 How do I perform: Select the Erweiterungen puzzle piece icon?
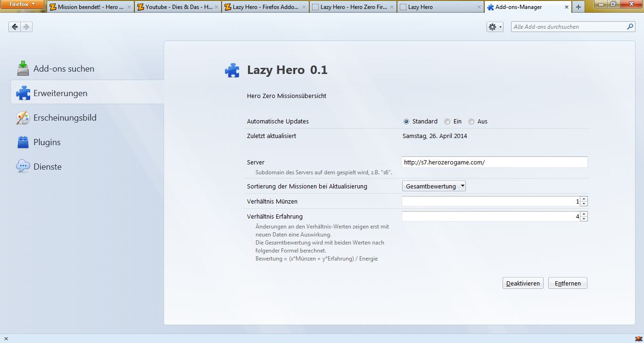pos(23,93)
